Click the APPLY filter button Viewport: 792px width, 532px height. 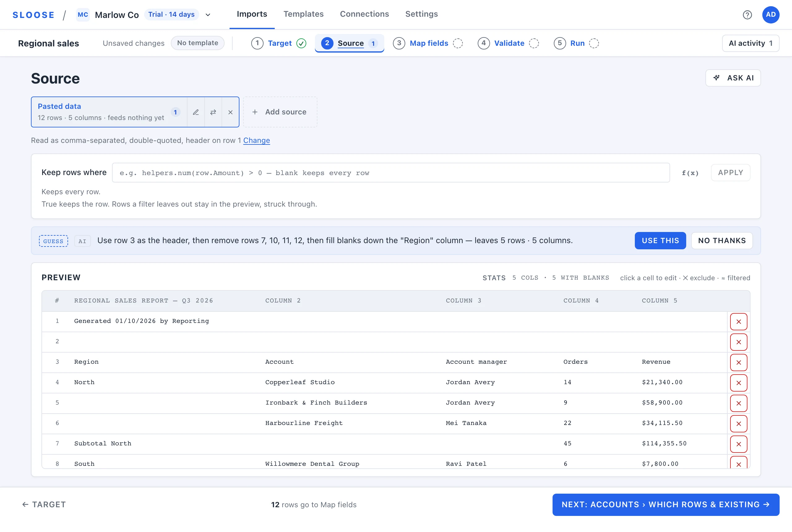pos(730,173)
